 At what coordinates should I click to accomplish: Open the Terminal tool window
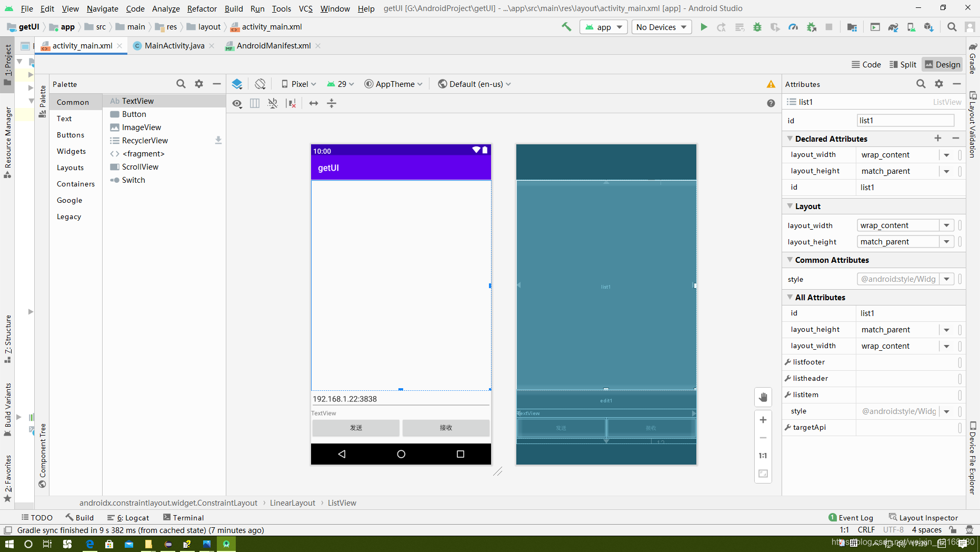(x=183, y=518)
